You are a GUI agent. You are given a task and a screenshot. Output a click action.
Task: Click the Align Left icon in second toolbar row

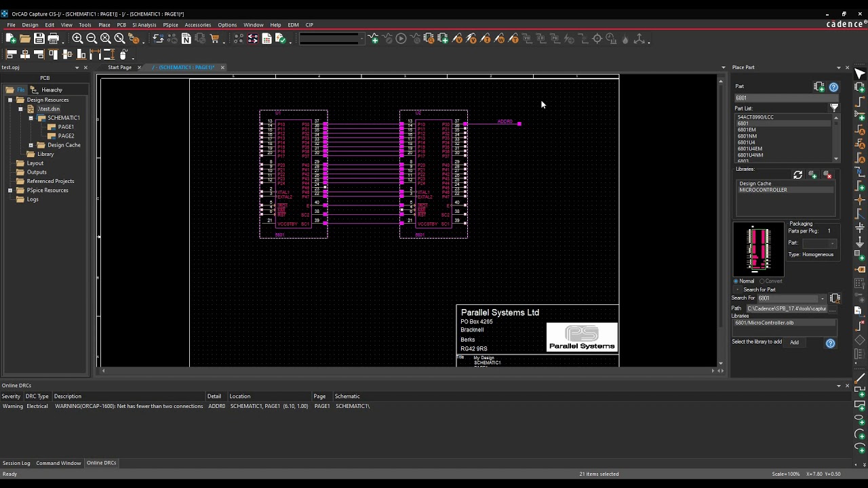11,54
